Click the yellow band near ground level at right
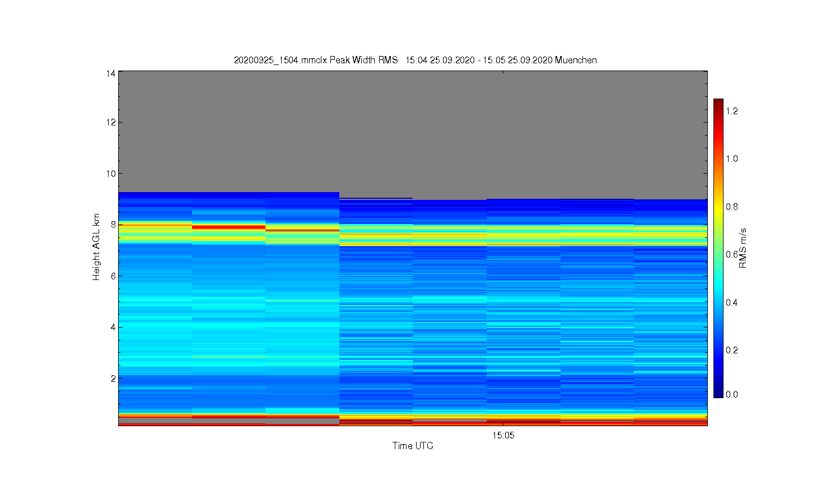 (x=670, y=417)
